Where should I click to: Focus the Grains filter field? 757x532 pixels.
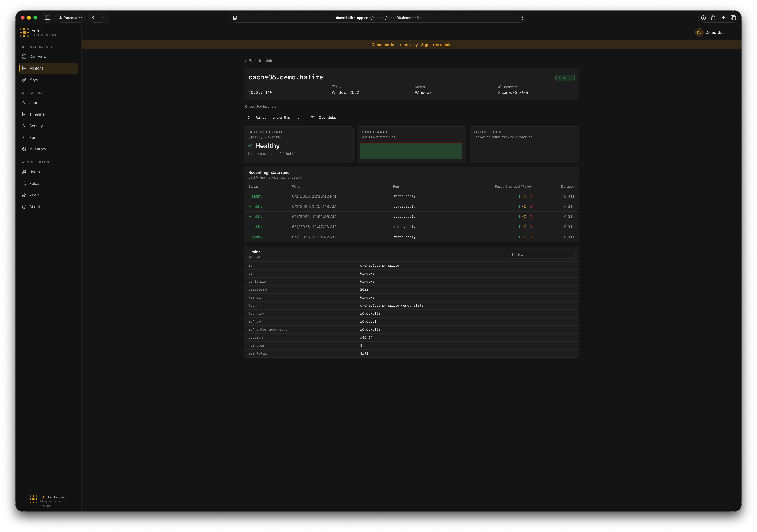539,254
